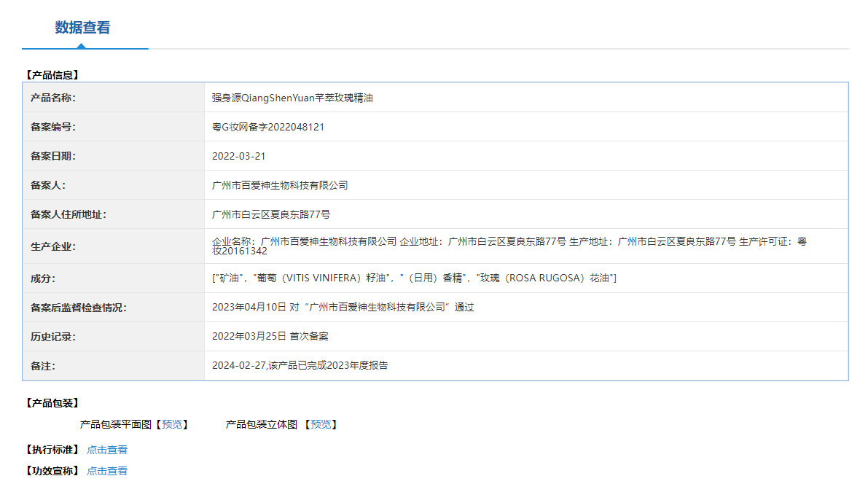Click 点击查看 next to 功效宣称
Image resolution: width=868 pixels, height=492 pixels.
(x=107, y=471)
